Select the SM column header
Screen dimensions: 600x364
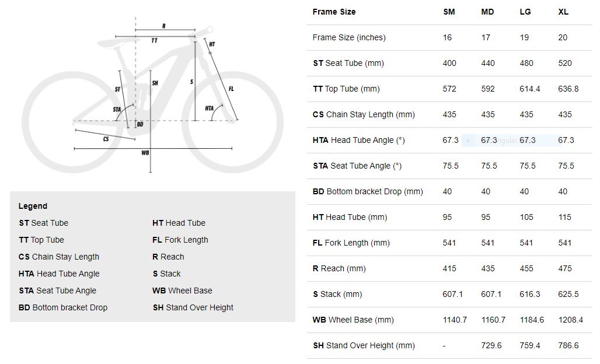pyautogui.click(x=449, y=12)
